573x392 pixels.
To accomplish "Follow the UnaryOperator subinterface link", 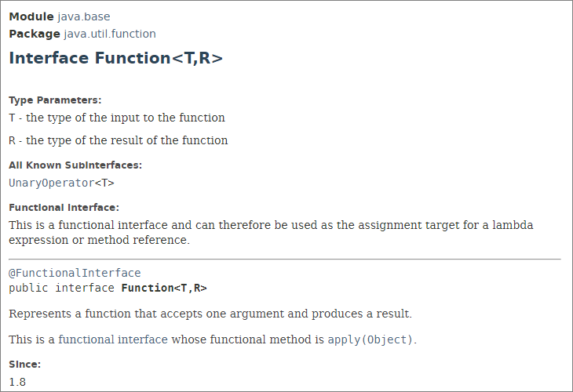I will point(51,183).
